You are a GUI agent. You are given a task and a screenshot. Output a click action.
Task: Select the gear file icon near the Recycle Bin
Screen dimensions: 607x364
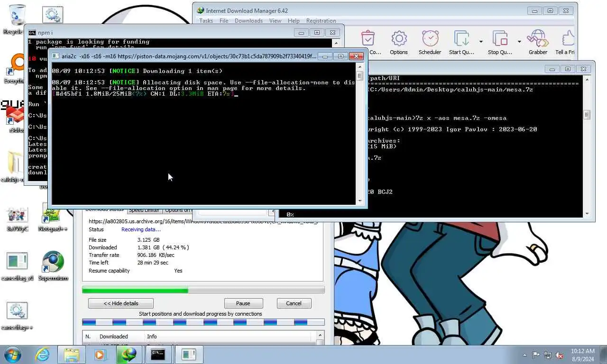(53, 15)
